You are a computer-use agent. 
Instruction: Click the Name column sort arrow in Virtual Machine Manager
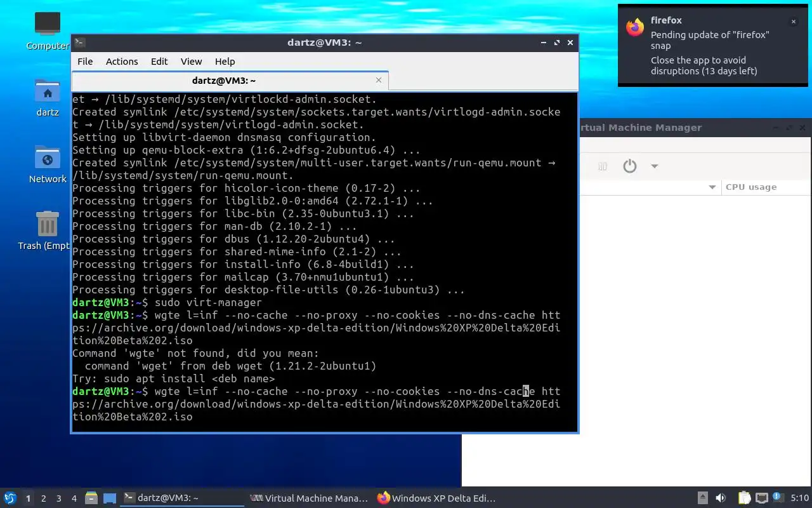click(x=712, y=187)
